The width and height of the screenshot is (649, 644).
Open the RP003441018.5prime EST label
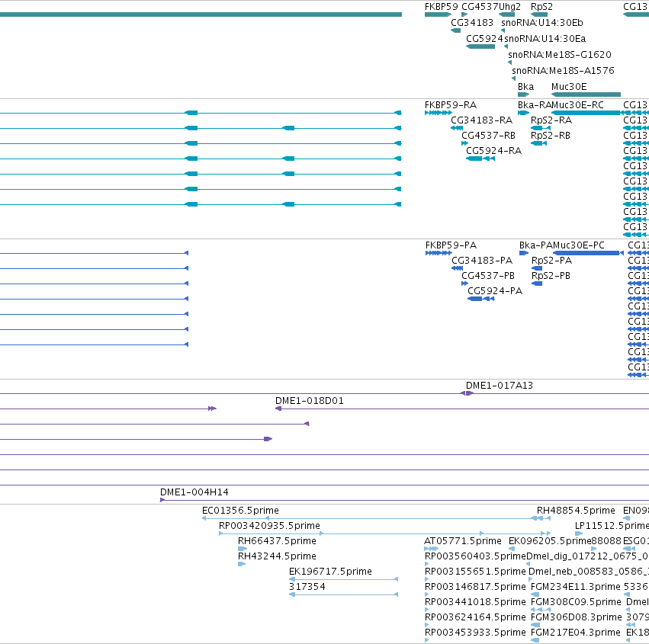click(475, 602)
